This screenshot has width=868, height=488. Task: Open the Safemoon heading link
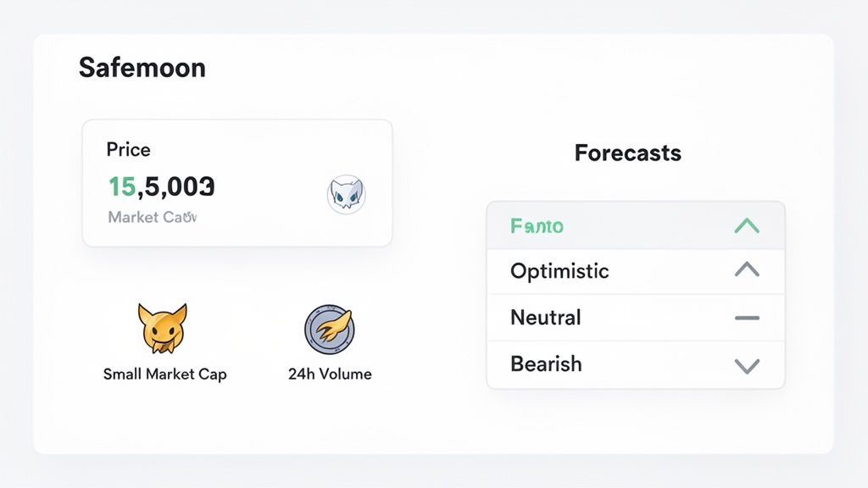tap(142, 68)
